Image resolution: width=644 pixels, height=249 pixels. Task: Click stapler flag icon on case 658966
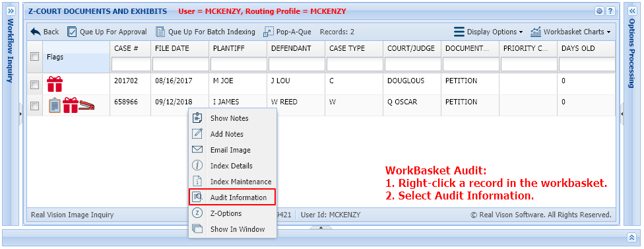point(86,106)
